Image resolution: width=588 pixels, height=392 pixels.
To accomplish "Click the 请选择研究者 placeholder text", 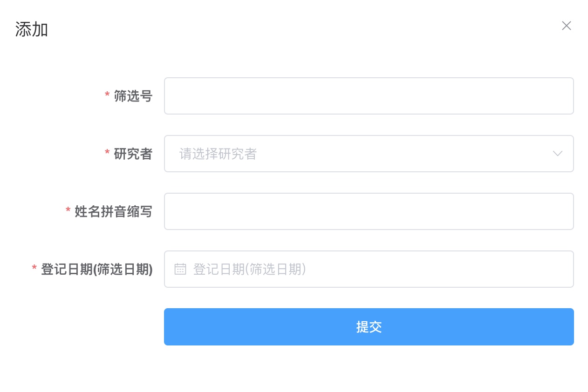I will tap(218, 154).
